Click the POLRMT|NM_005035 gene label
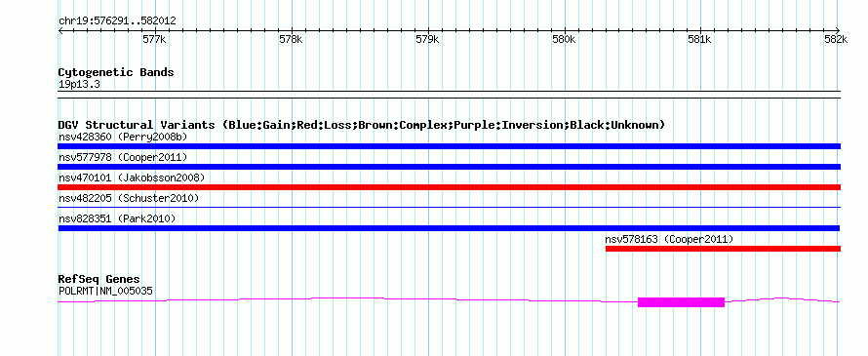Screen dimensions: 868x356 click(105, 290)
